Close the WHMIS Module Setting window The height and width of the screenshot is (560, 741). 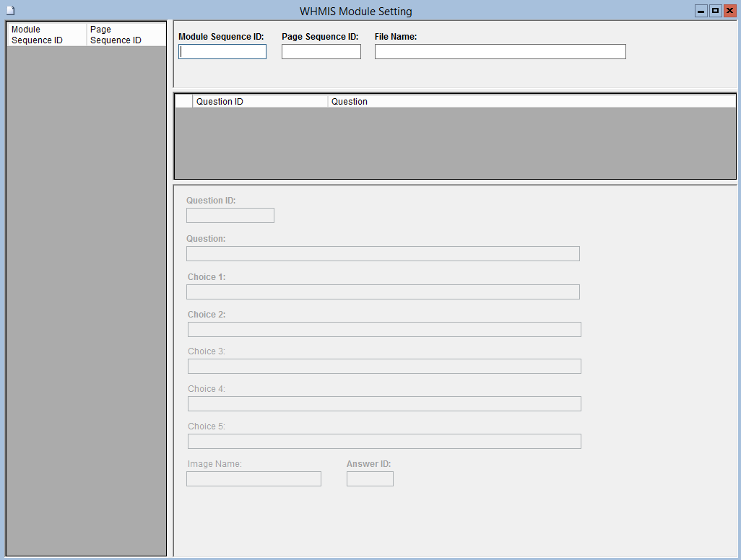pyautogui.click(x=729, y=11)
